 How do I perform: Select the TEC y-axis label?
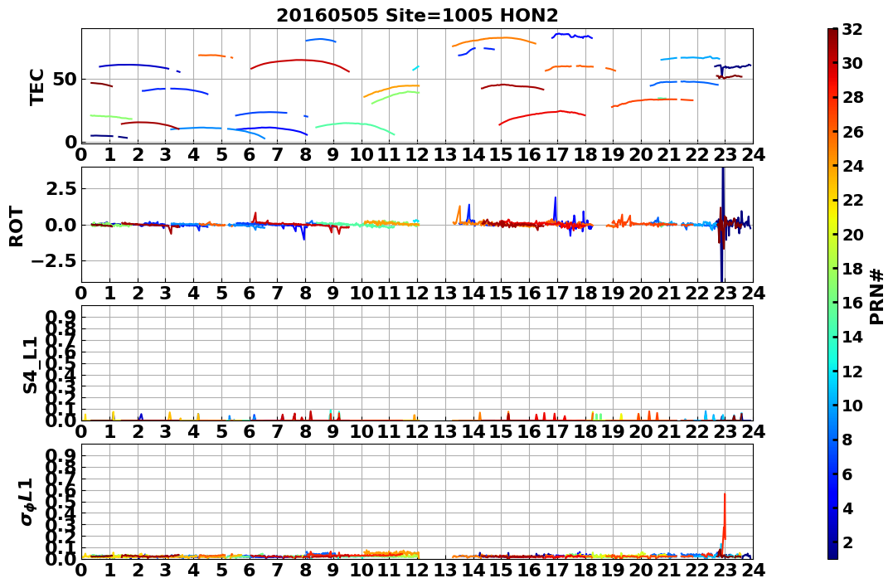tap(36, 86)
